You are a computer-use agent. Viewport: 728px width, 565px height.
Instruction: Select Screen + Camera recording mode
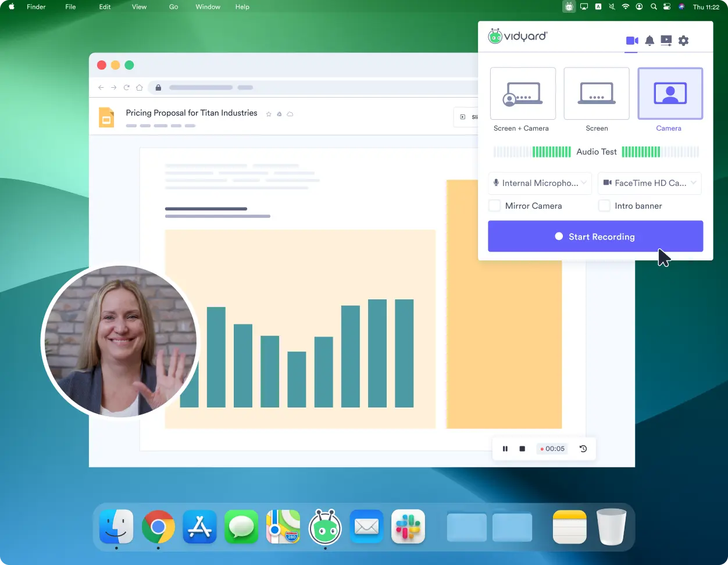click(x=523, y=94)
